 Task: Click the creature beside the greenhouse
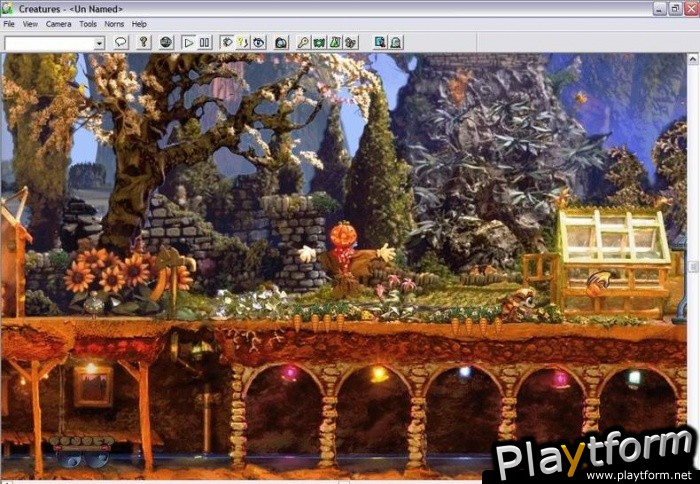(518, 304)
